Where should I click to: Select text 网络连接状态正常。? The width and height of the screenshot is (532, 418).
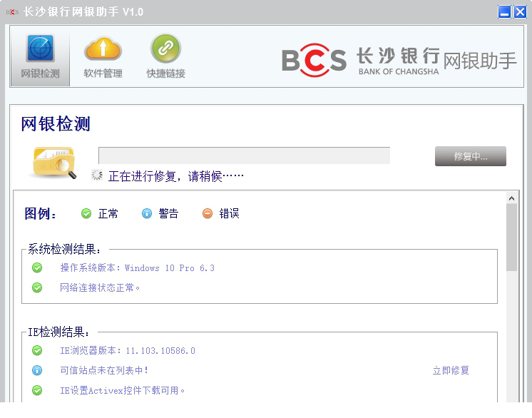pyautogui.click(x=100, y=287)
